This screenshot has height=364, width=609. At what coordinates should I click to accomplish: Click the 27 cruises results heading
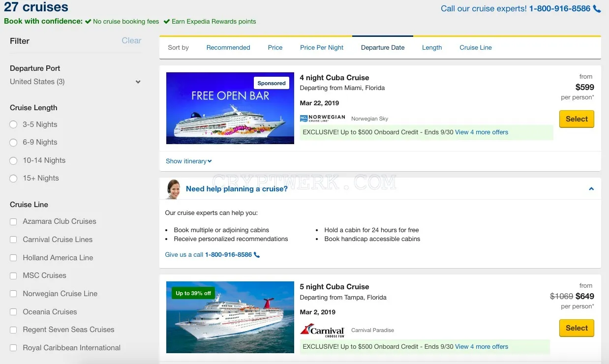pyautogui.click(x=36, y=7)
